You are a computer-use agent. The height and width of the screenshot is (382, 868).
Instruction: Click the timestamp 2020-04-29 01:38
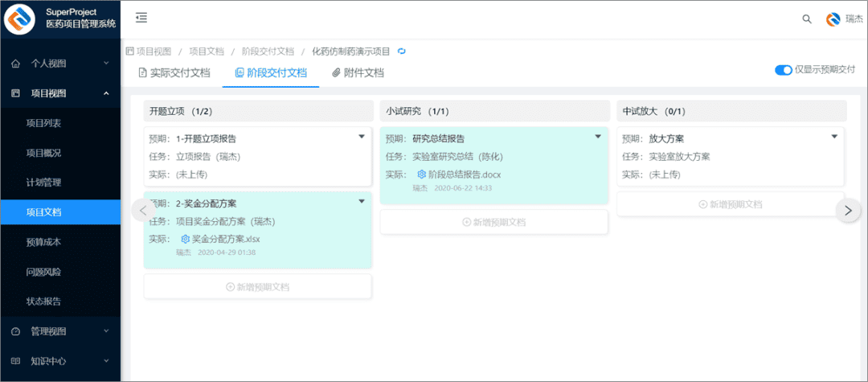227,253
